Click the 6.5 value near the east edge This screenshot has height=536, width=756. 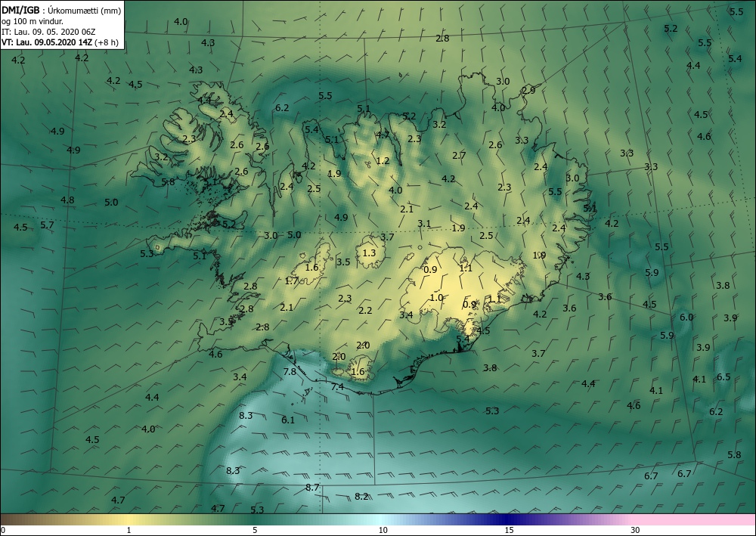pos(723,377)
